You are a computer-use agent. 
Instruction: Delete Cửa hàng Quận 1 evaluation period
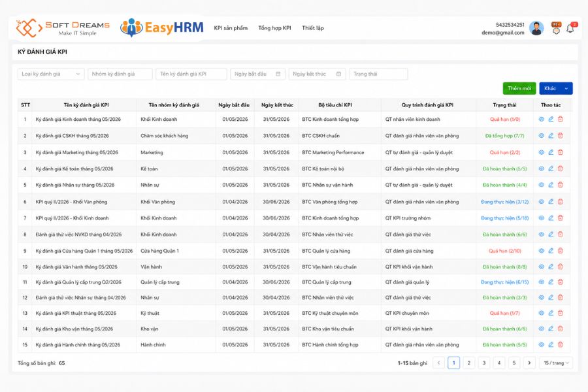click(x=561, y=251)
